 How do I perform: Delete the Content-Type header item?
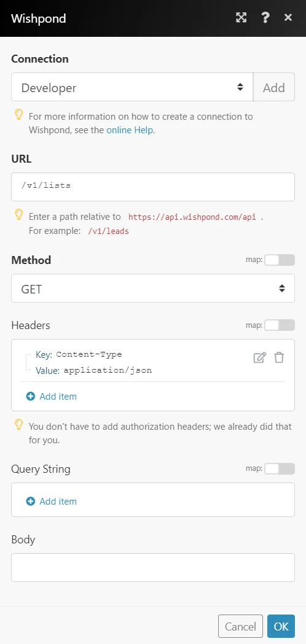pyautogui.click(x=279, y=358)
